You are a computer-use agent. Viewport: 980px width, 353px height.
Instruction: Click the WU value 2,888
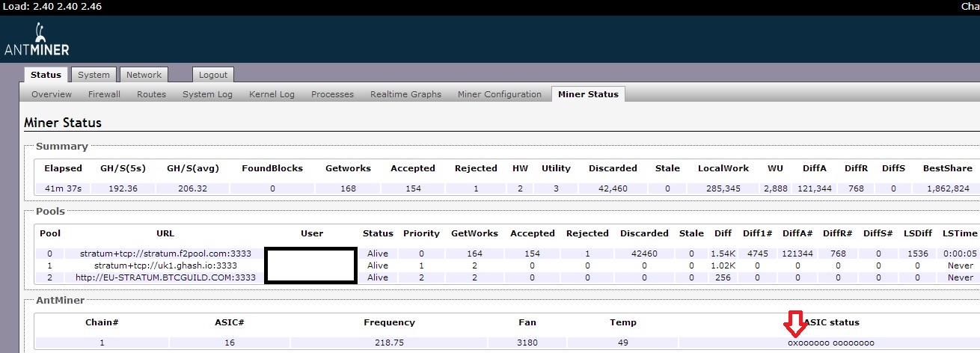[x=776, y=188]
